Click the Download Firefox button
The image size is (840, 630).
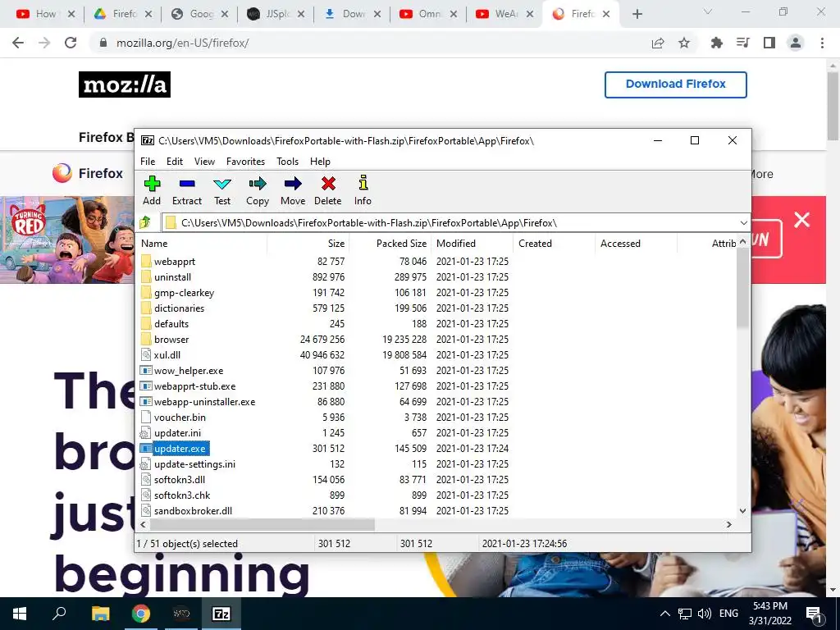[x=676, y=84]
